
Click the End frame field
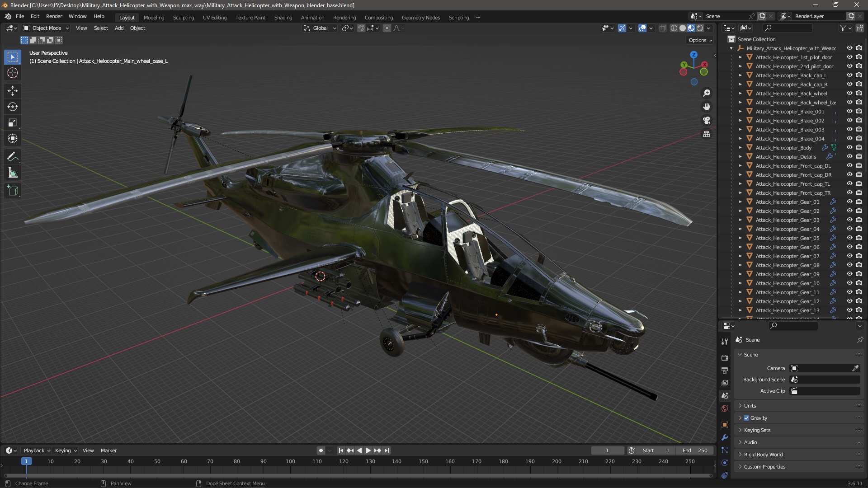pos(695,450)
